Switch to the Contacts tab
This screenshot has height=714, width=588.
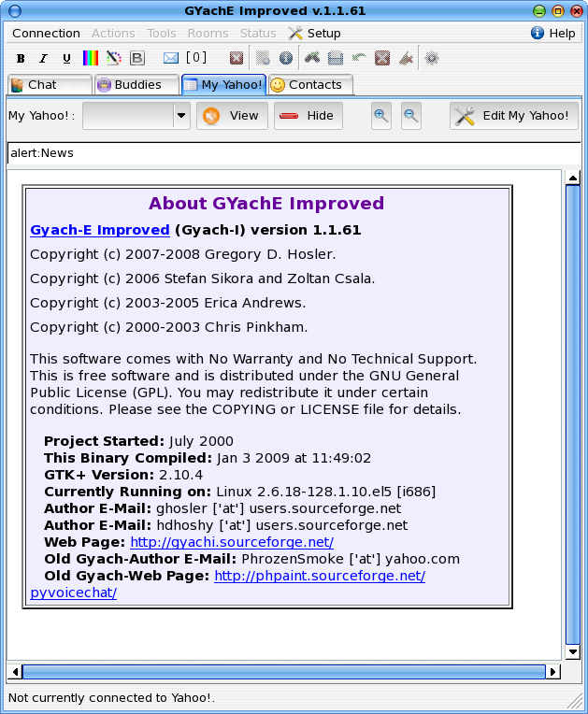(x=310, y=85)
